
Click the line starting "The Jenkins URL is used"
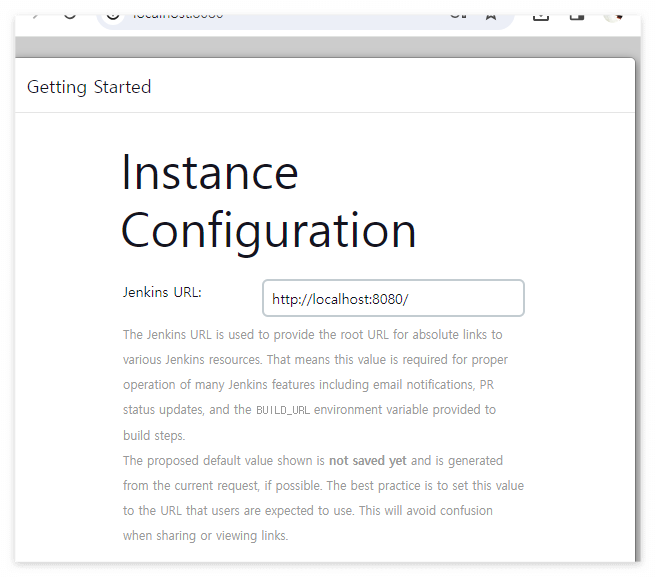[313, 335]
